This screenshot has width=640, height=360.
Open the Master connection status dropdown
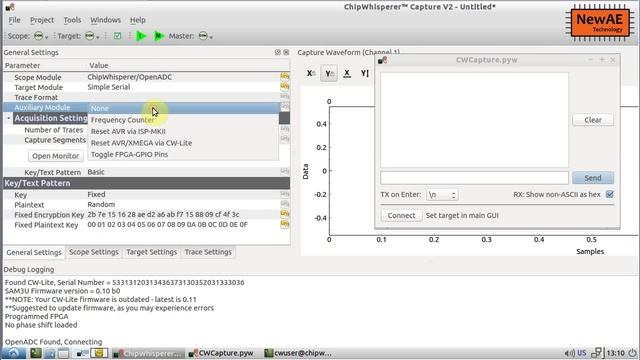coord(205,36)
